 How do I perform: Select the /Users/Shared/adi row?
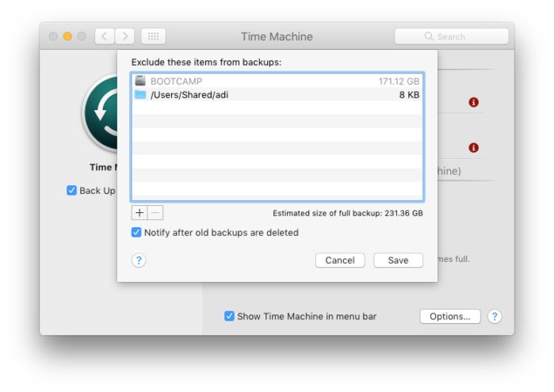pos(277,95)
